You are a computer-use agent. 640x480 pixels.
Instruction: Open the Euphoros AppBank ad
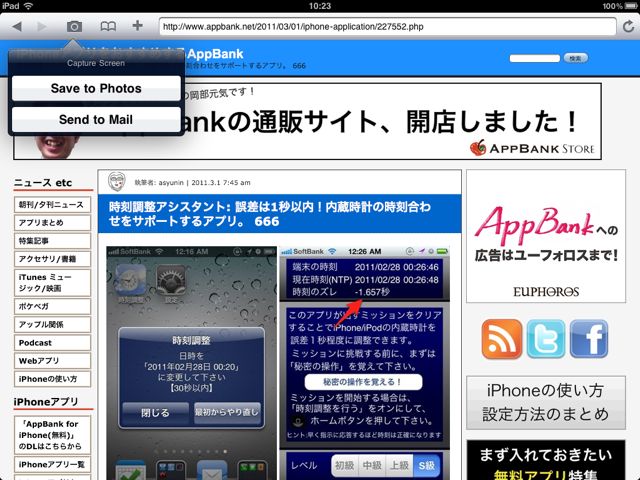546,236
